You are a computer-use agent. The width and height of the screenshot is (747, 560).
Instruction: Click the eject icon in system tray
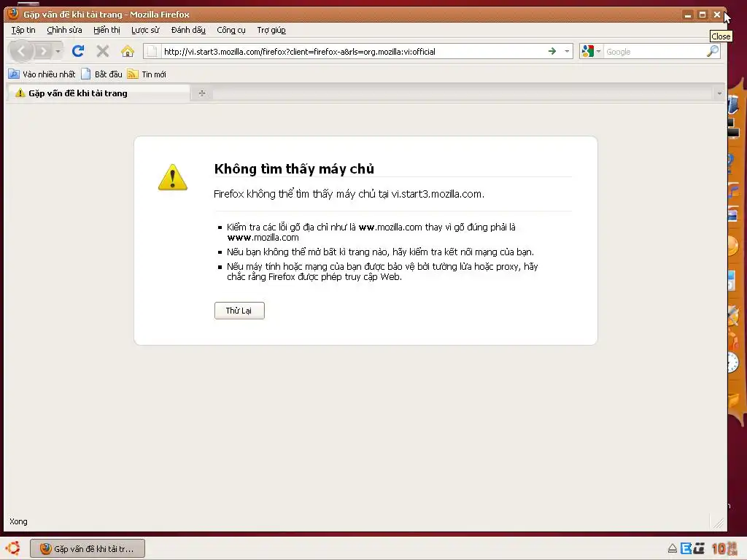[672, 548]
